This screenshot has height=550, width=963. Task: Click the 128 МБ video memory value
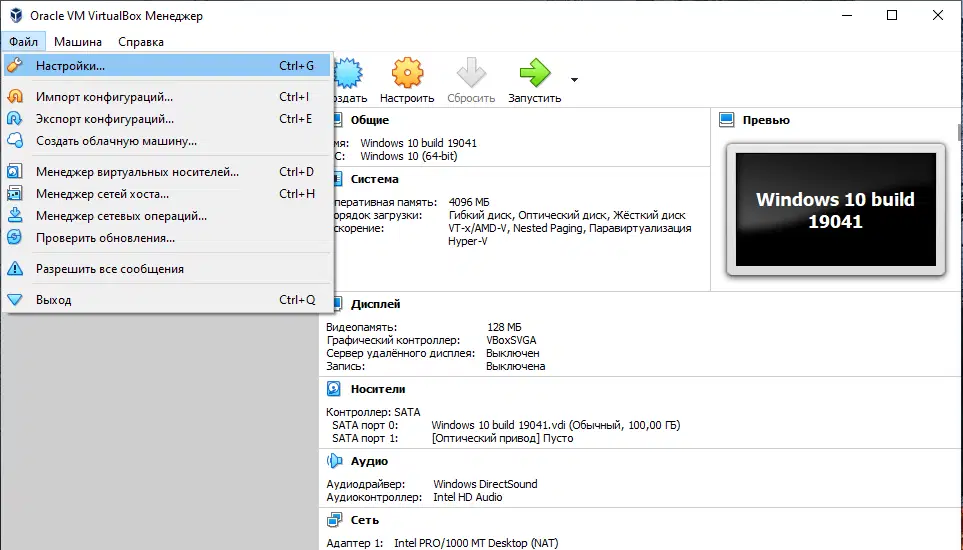coord(504,327)
